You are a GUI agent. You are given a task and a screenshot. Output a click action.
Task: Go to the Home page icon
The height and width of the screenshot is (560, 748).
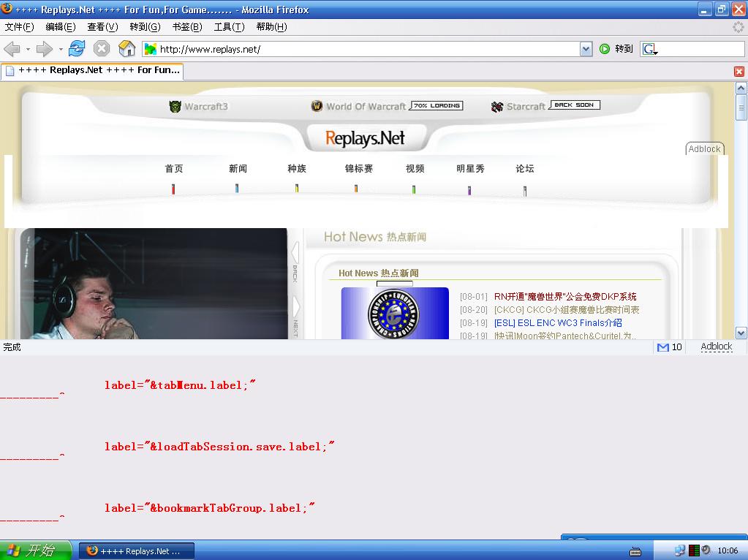pos(127,49)
